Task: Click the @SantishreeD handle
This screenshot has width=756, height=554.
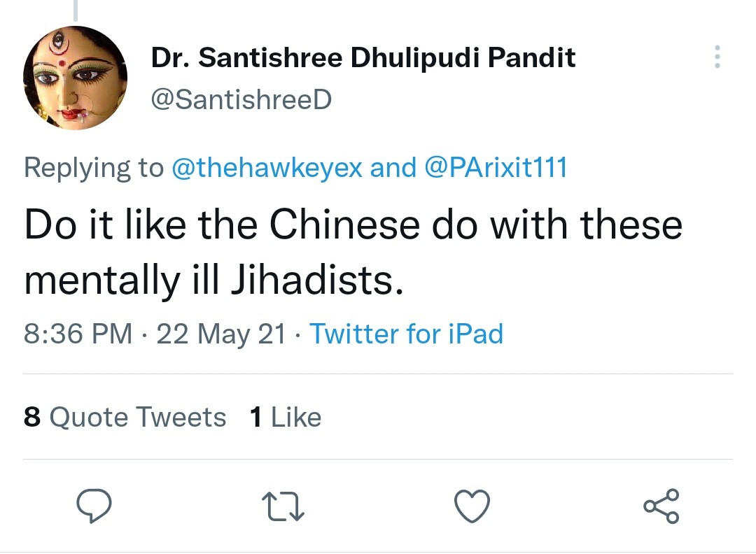Action: [x=241, y=101]
